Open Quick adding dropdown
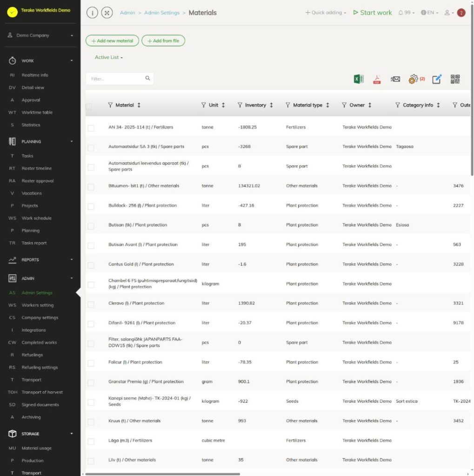The height and width of the screenshot is (476, 474). pyautogui.click(x=326, y=13)
